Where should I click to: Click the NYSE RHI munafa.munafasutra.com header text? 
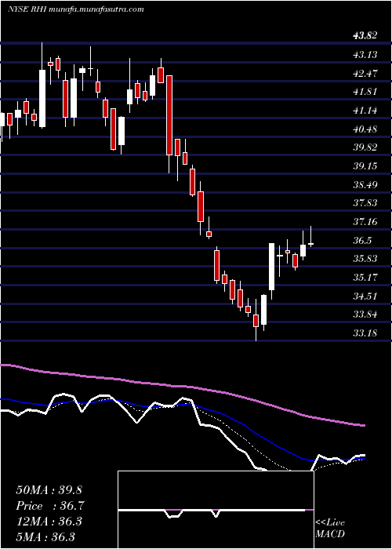pos(75,9)
